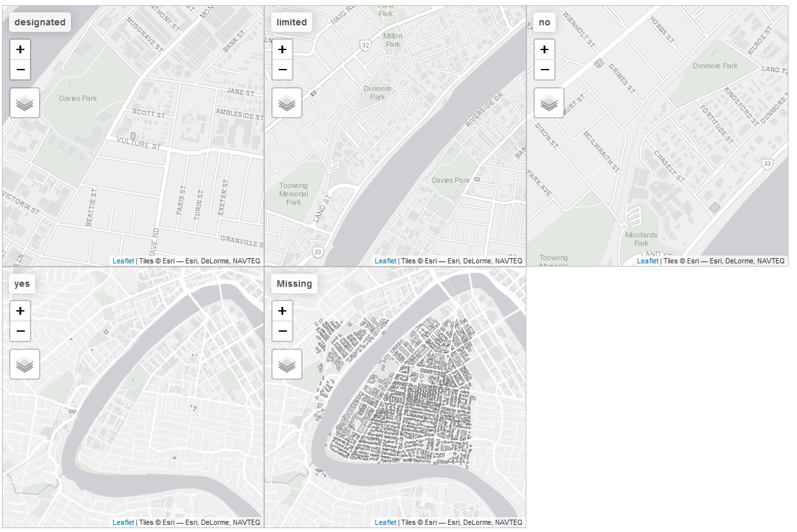Open layers control on limited map
The image size is (797, 532).
[x=286, y=103]
